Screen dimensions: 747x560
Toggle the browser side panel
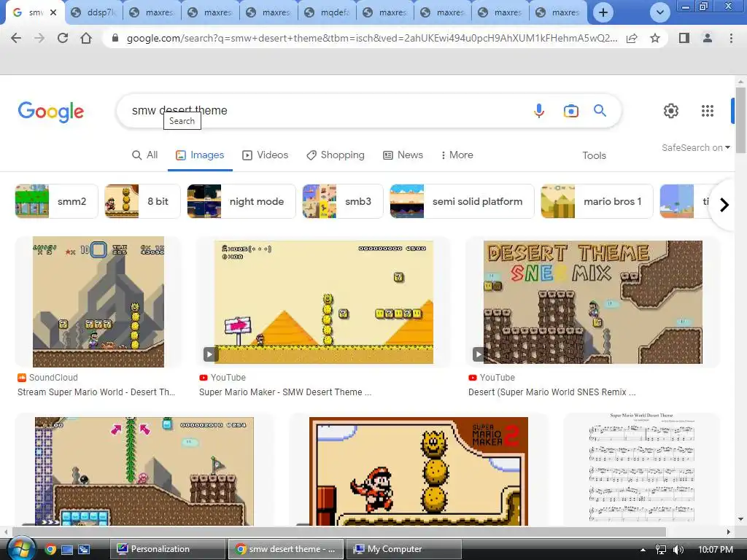(684, 38)
